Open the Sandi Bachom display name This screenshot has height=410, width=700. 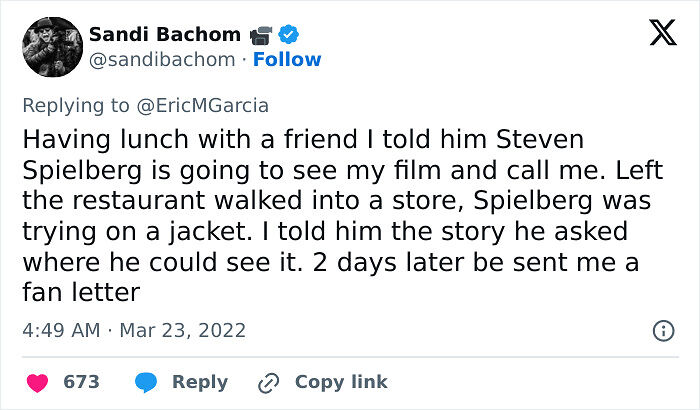click(x=164, y=34)
